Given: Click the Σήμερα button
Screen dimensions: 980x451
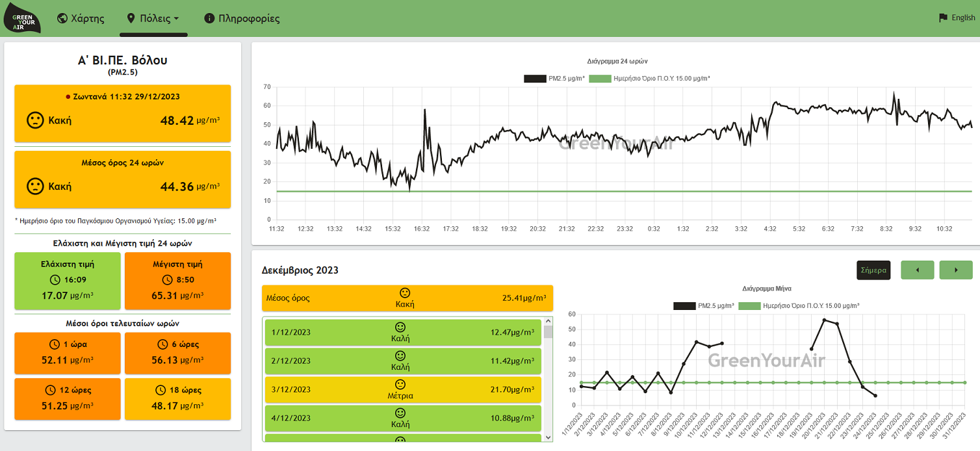Looking at the screenshot, I should coord(873,270).
